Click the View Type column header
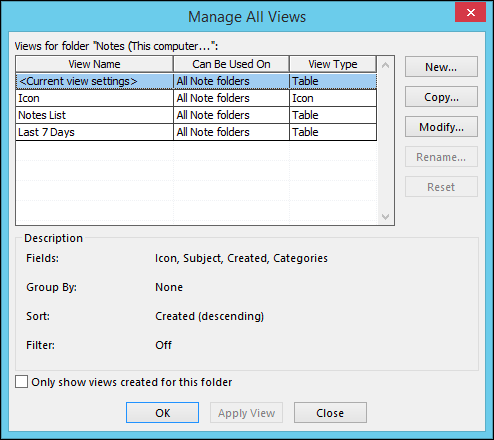 point(333,64)
